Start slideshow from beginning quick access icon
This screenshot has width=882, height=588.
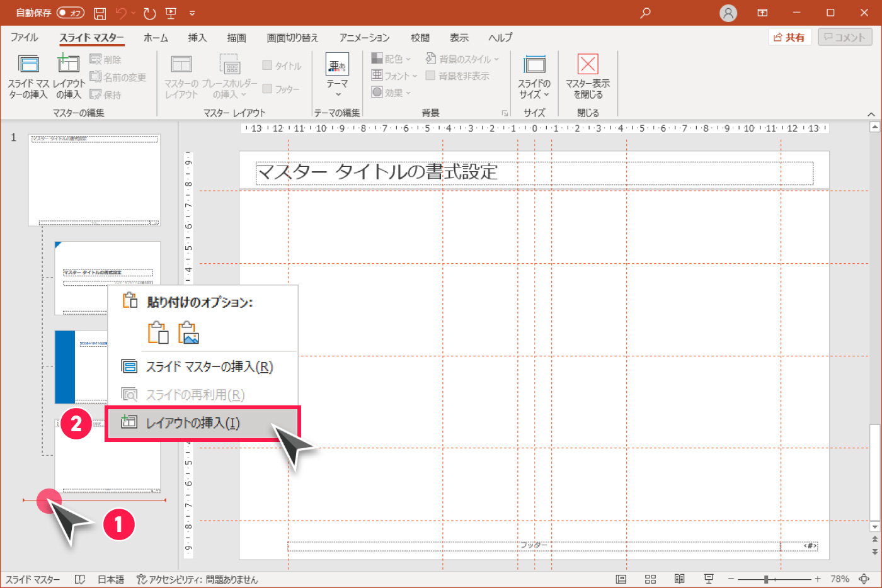coord(171,13)
